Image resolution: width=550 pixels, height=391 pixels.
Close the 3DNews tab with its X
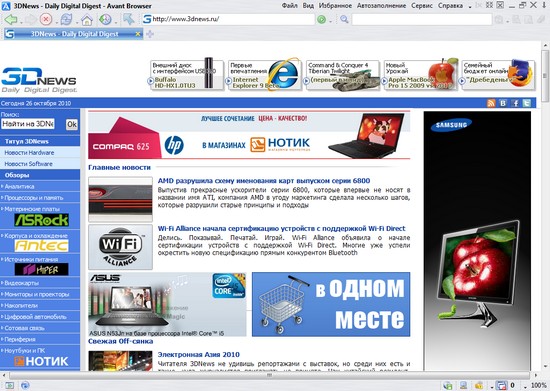click(x=138, y=34)
